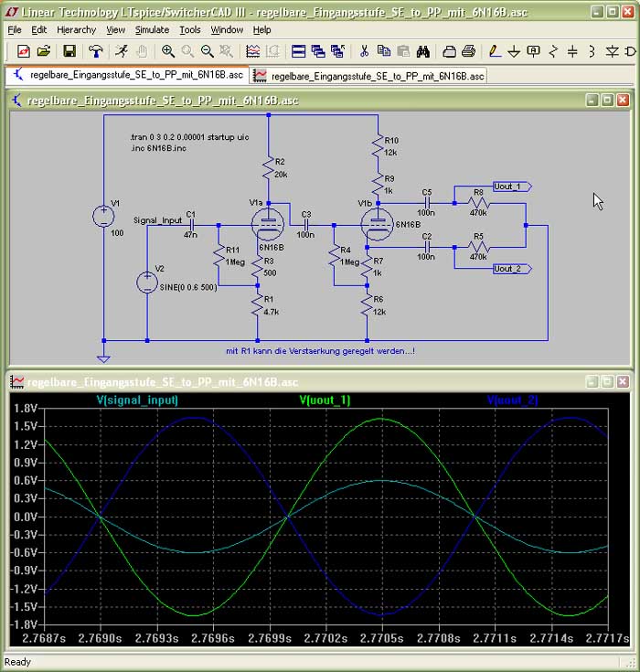Viewport: 640px width, 672px height.
Task: Select the Draw Wire pencil tool
Action: click(x=495, y=51)
